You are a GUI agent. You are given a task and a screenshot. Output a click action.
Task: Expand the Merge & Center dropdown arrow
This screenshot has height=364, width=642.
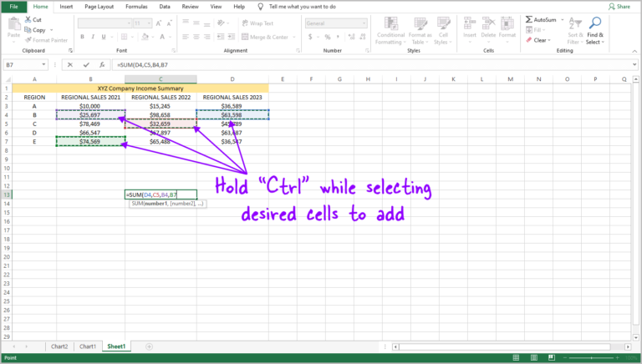(x=294, y=37)
